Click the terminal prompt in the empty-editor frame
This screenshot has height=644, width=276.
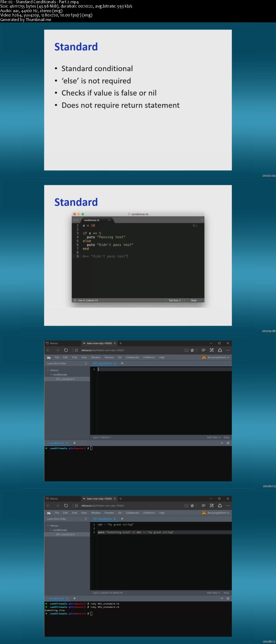pos(68,448)
